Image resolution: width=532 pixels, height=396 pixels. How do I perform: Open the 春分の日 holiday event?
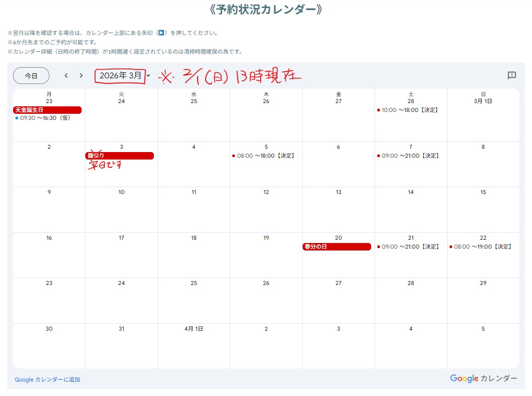(337, 247)
